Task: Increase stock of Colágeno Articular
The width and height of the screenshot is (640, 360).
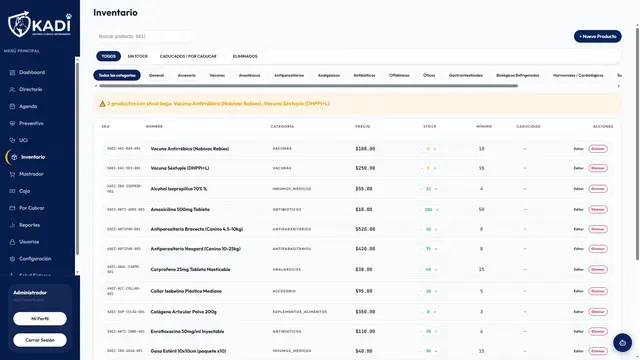Action: click(x=435, y=312)
